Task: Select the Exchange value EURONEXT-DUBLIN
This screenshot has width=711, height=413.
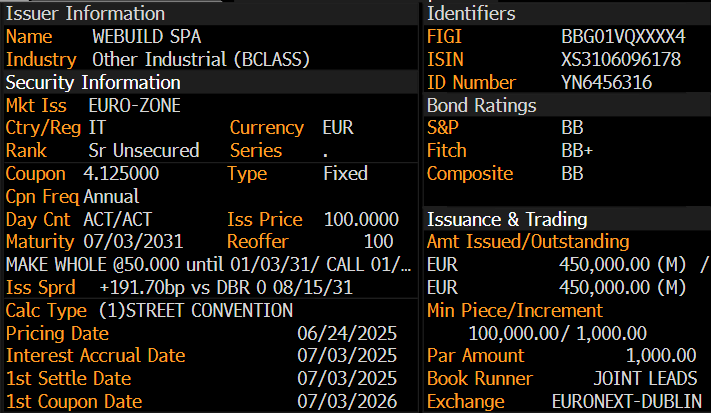Action: [x=627, y=402]
